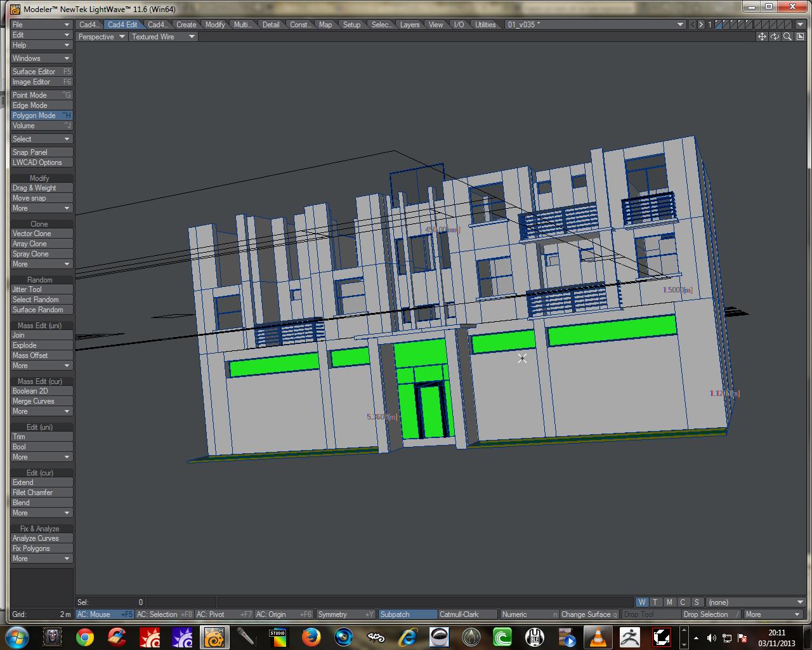Image resolution: width=812 pixels, height=650 pixels.
Task: Expand the Catmull-Clark subdivision type dropdown
Action: pyautogui.click(x=468, y=614)
